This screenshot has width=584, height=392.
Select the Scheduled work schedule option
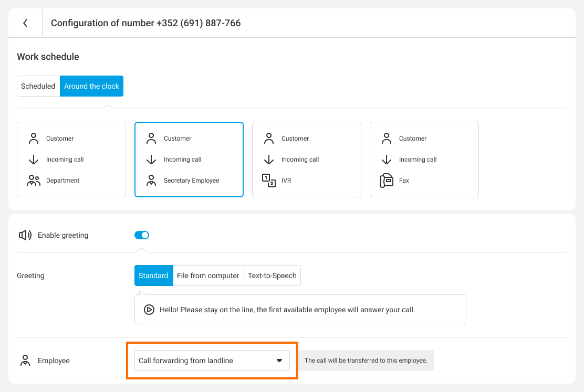tap(38, 86)
